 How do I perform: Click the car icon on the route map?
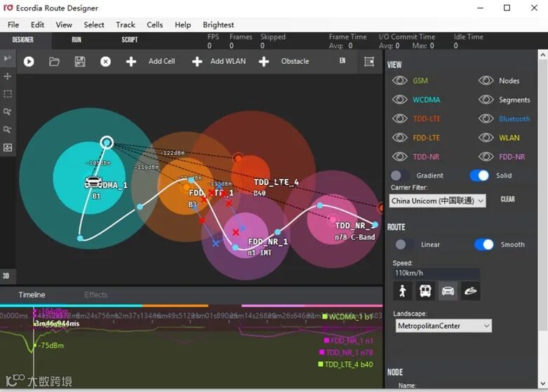pos(93,182)
